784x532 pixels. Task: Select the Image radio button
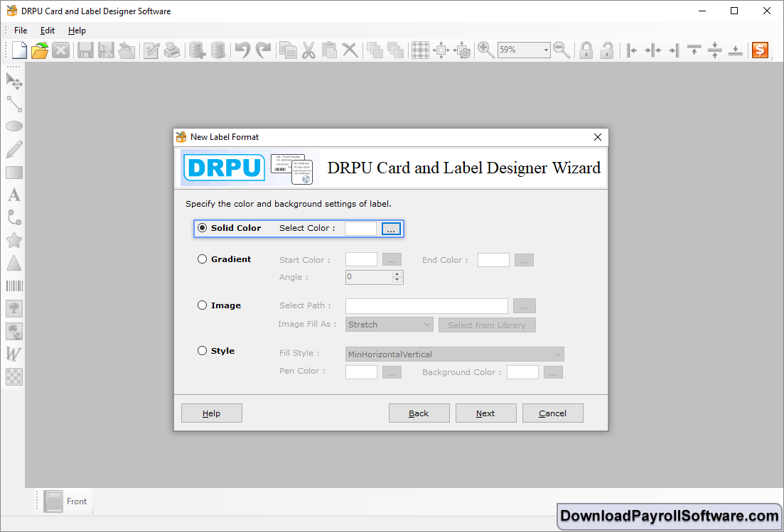(202, 305)
